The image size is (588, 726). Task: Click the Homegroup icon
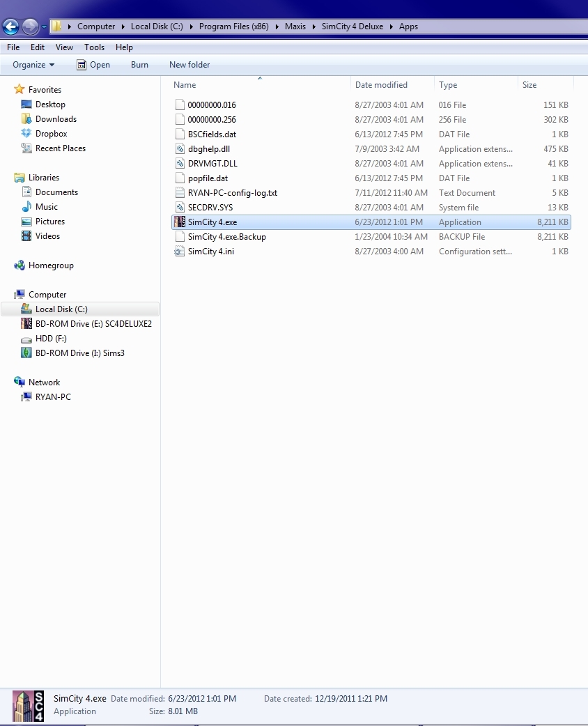click(x=19, y=265)
